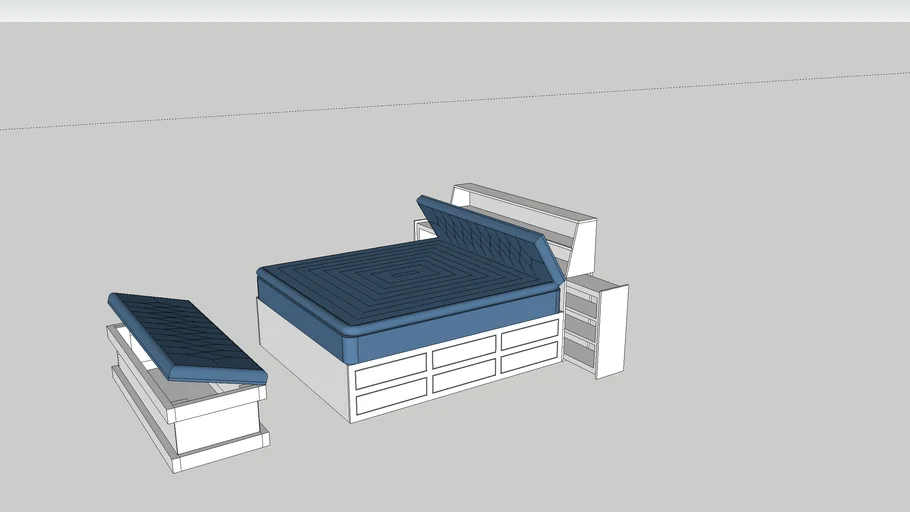The image size is (910, 512).
Task: Select the upper-middle drawer front on the bed
Action: click(464, 350)
